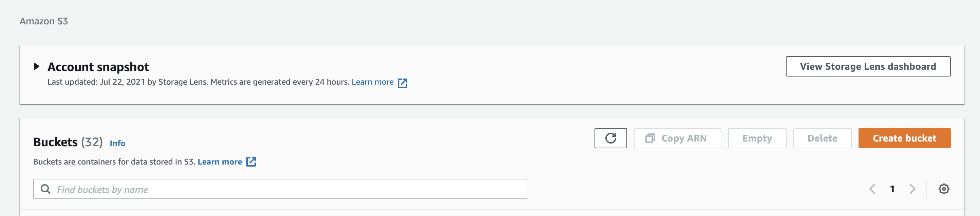Click the search magnifier icon
Viewport: 980px width, 216px height.
coord(46,189)
